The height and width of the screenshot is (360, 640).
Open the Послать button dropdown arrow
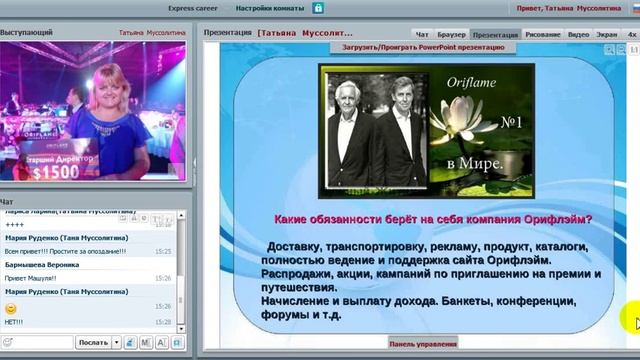(116, 342)
